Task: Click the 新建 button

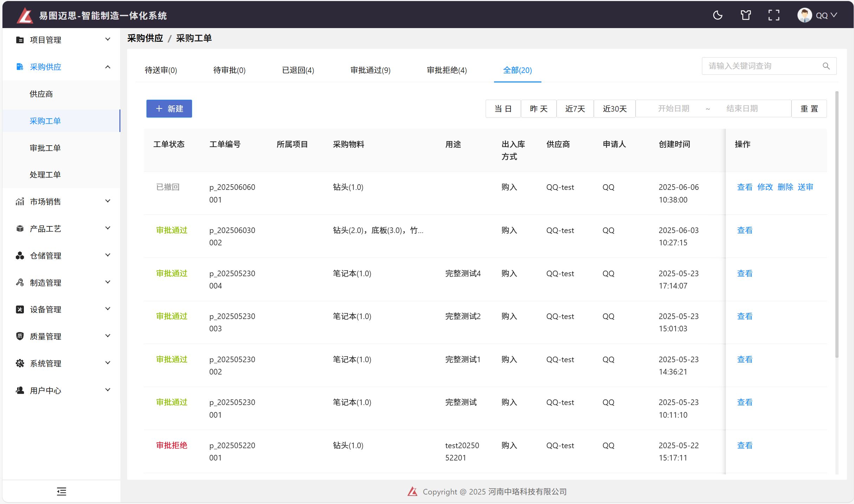Action: pos(169,109)
